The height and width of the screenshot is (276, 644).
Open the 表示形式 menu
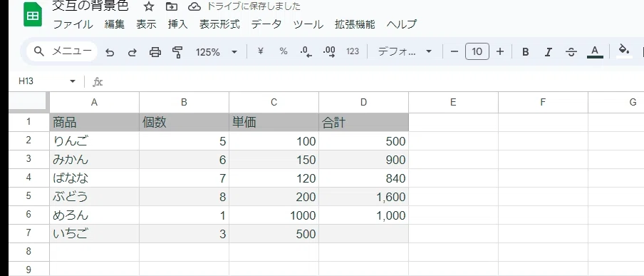coord(219,24)
